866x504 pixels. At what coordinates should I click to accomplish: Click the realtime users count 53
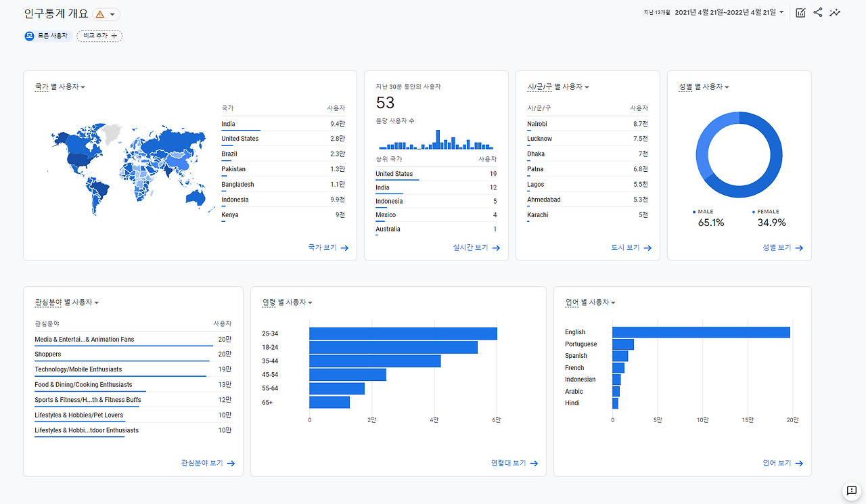tap(385, 103)
